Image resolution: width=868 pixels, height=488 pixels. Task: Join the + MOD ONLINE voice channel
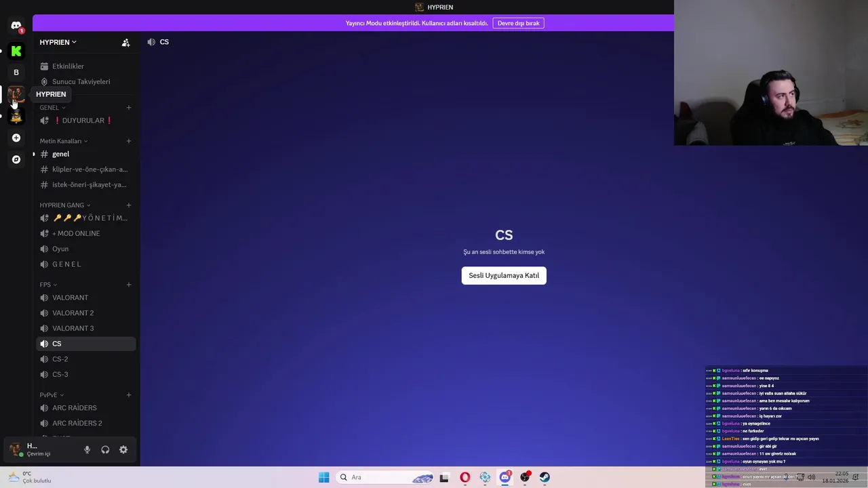click(x=86, y=233)
